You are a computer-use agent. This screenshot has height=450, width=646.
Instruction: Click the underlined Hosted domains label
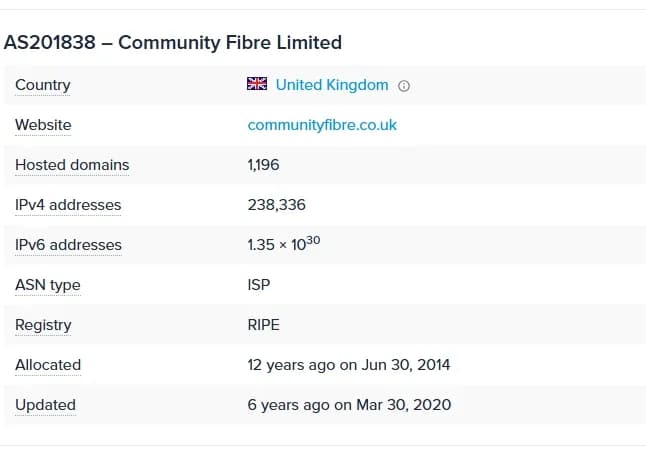click(x=72, y=165)
